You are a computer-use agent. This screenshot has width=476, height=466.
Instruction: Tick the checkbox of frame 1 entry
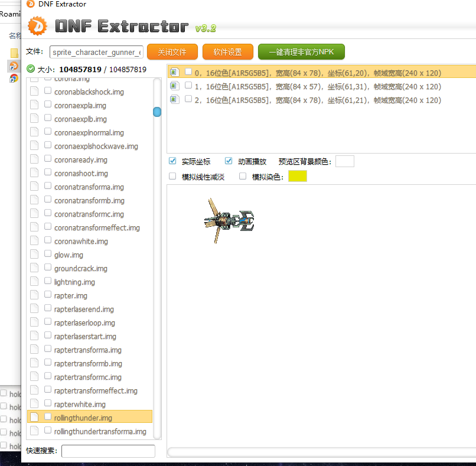click(x=188, y=86)
